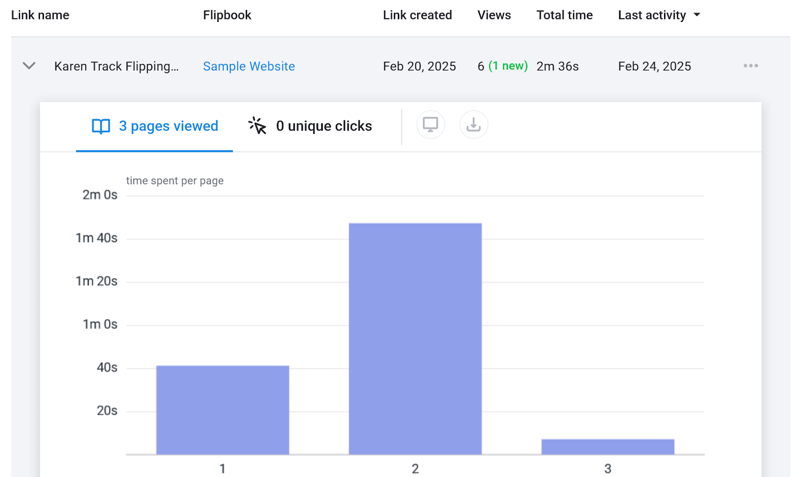This screenshot has width=802, height=477.
Task: Click the monitor device view icon
Action: point(430,125)
